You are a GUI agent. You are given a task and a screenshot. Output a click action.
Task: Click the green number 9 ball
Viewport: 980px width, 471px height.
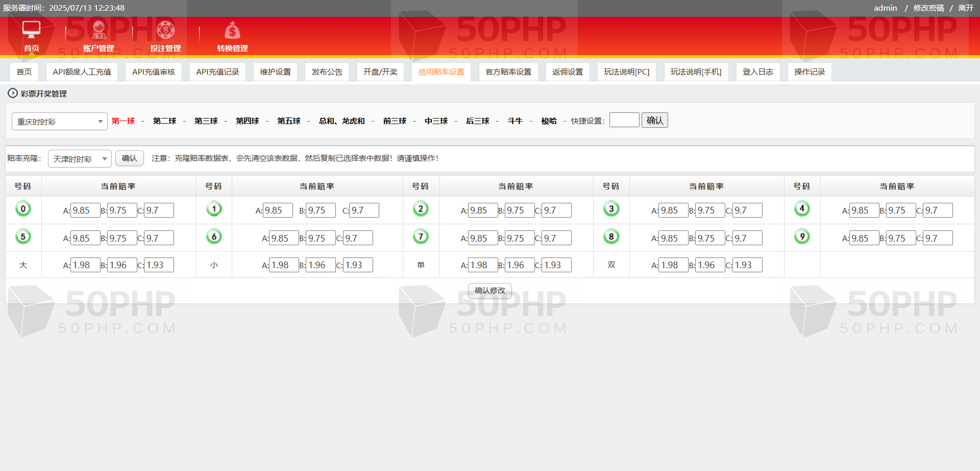802,237
